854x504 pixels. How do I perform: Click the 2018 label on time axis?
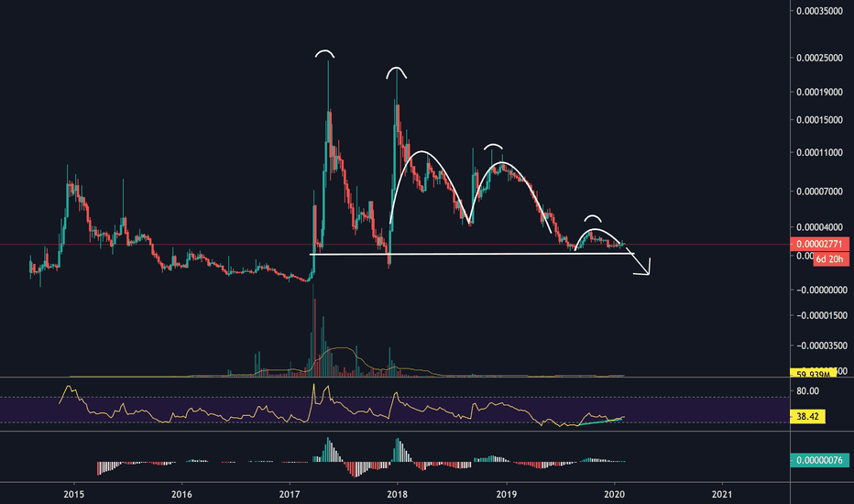pos(397,494)
